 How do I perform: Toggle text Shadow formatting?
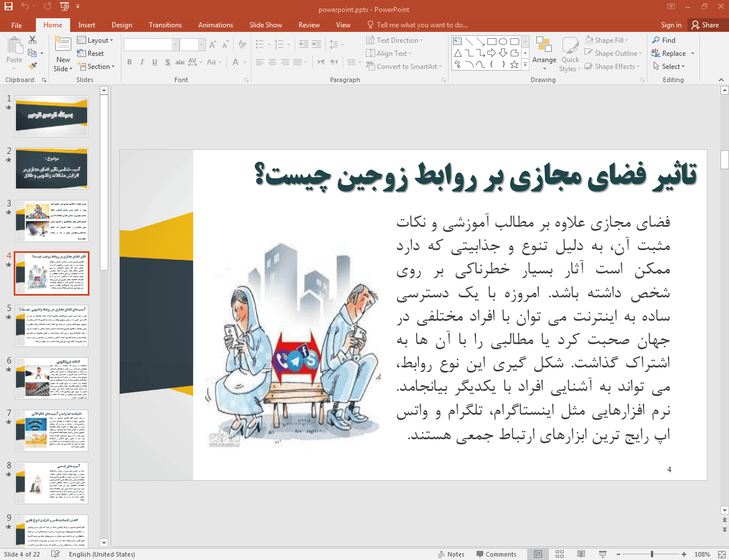point(168,62)
